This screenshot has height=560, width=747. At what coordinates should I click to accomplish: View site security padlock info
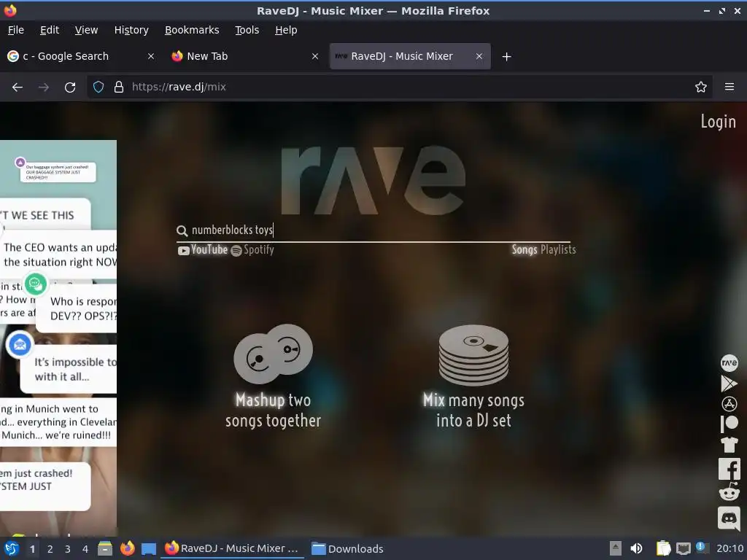click(119, 87)
